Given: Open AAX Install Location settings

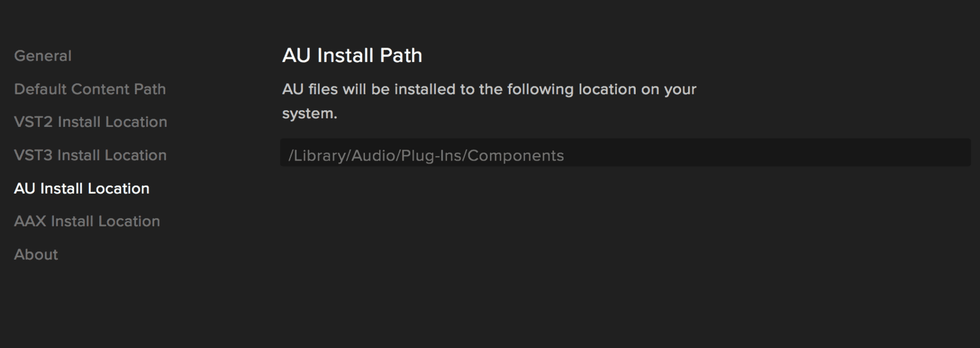Looking at the screenshot, I should 87,221.
